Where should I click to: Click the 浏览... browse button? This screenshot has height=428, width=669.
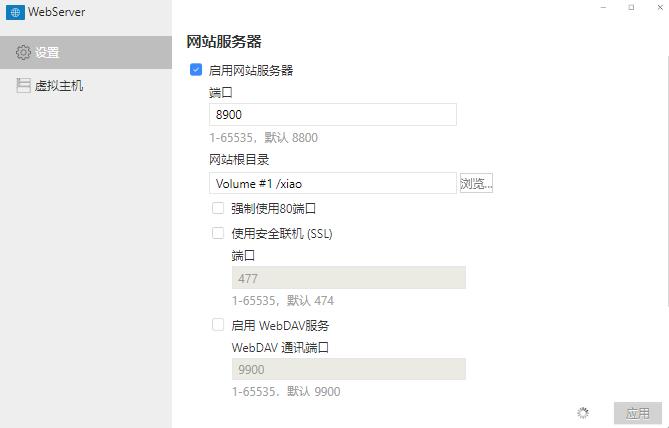[x=477, y=183]
